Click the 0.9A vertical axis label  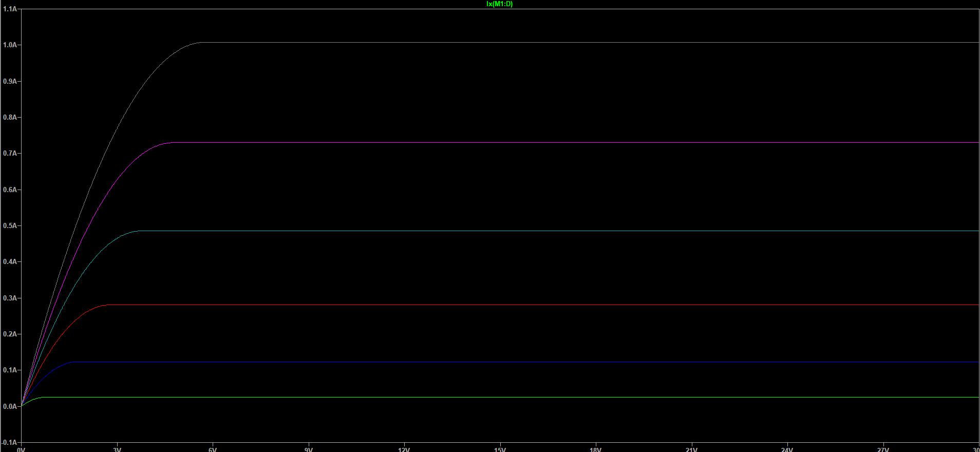coord(10,81)
